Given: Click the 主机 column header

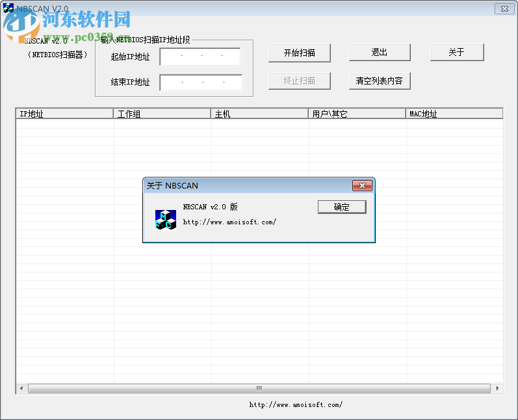Looking at the screenshot, I should click(260, 114).
